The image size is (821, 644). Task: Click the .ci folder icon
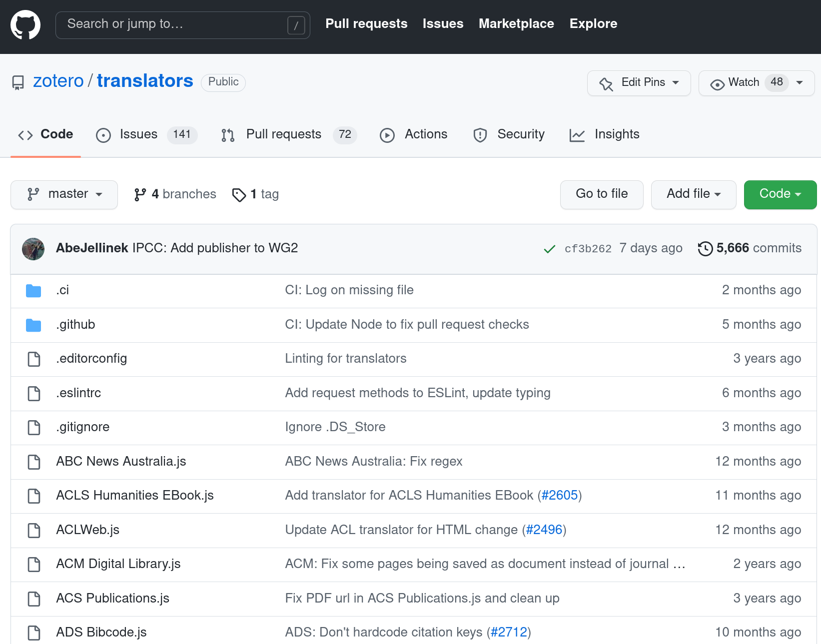[x=33, y=291]
